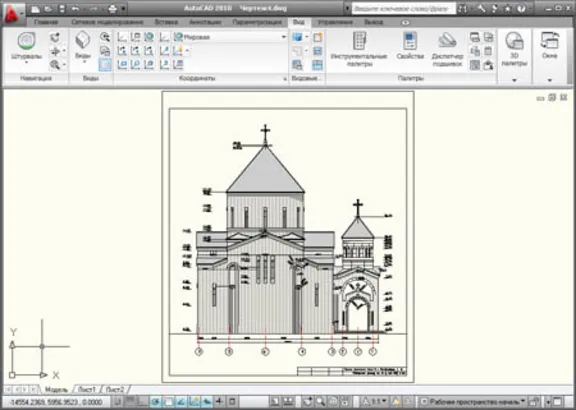This screenshot has width=576, height=410.
Task: Expand the Рабочее пространство workspace dropdown
Action: pos(473,402)
